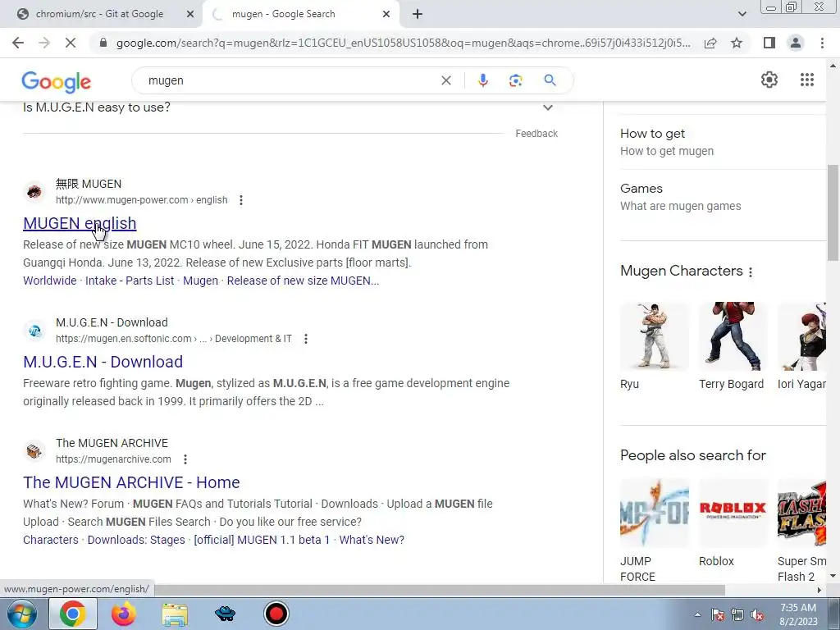840x630 pixels.
Task: Click the browser back arrow
Action: [18, 43]
